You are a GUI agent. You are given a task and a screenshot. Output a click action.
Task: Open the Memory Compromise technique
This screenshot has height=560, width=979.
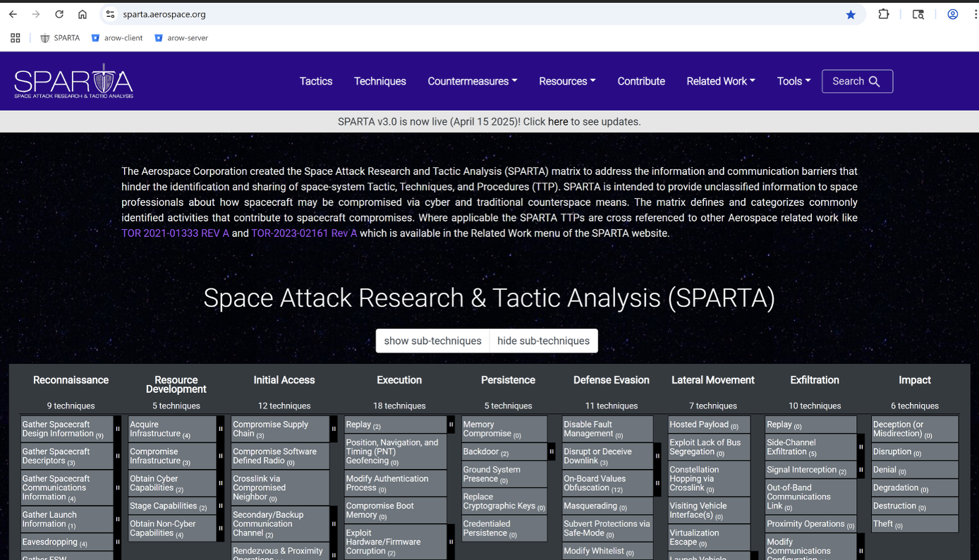click(504, 429)
